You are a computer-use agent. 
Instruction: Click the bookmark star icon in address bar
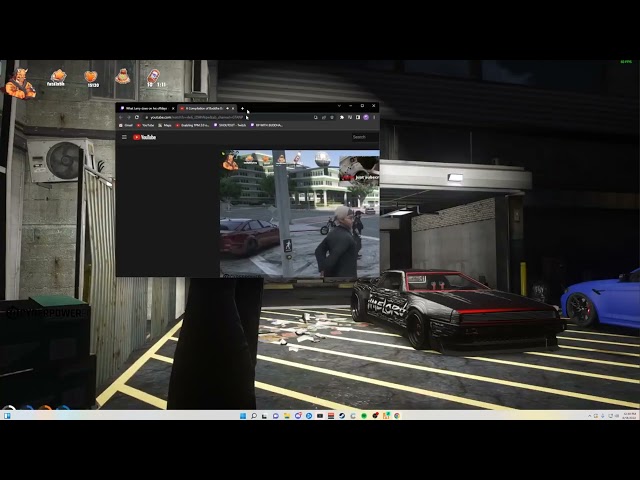332,118
